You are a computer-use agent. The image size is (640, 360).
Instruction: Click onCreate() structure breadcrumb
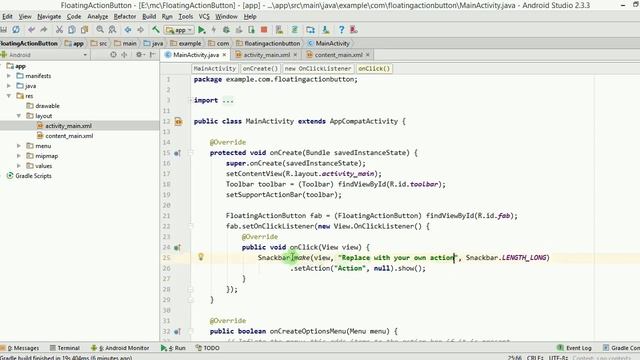click(x=260, y=69)
